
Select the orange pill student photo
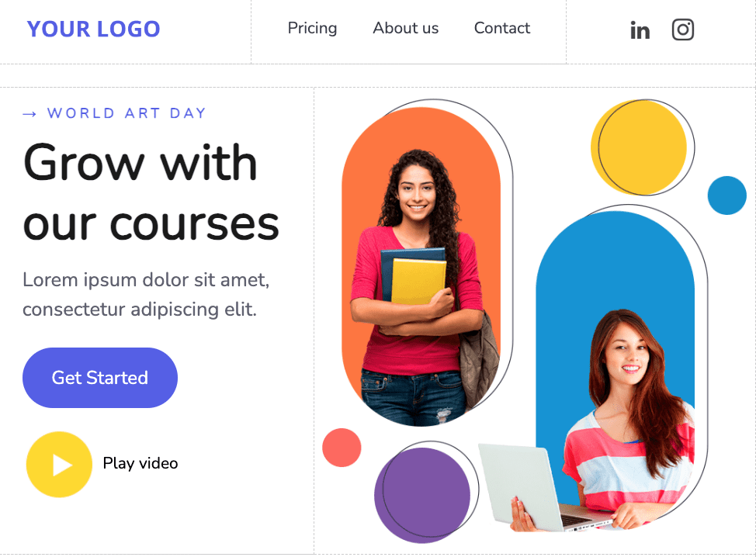pyautogui.click(x=421, y=266)
